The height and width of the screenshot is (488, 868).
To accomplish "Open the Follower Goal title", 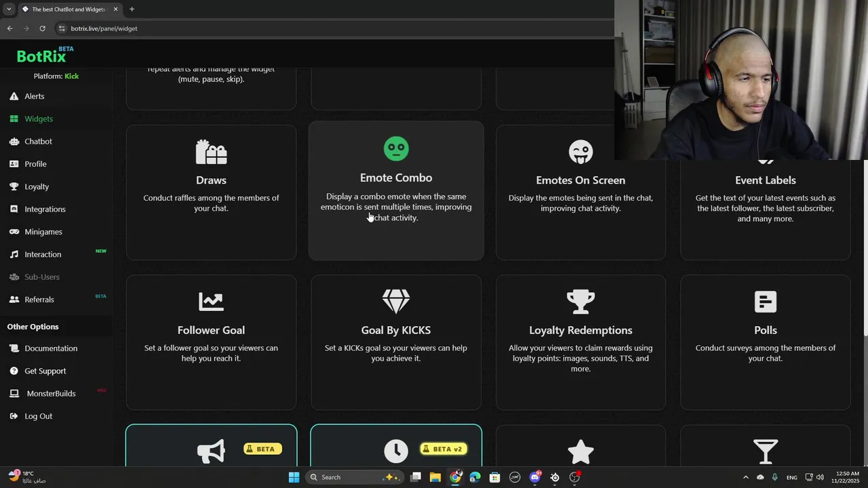I will 211,330.
